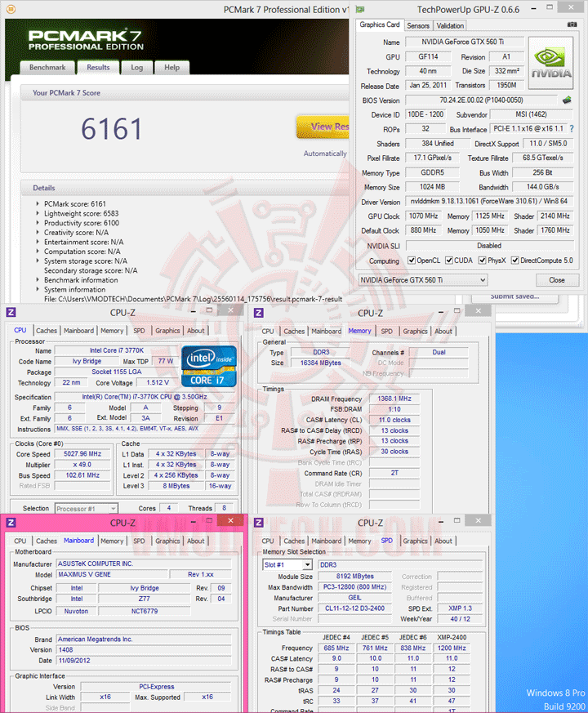Expand the Benchmark information row
The height and width of the screenshot is (713, 588).
(x=38, y=280)
